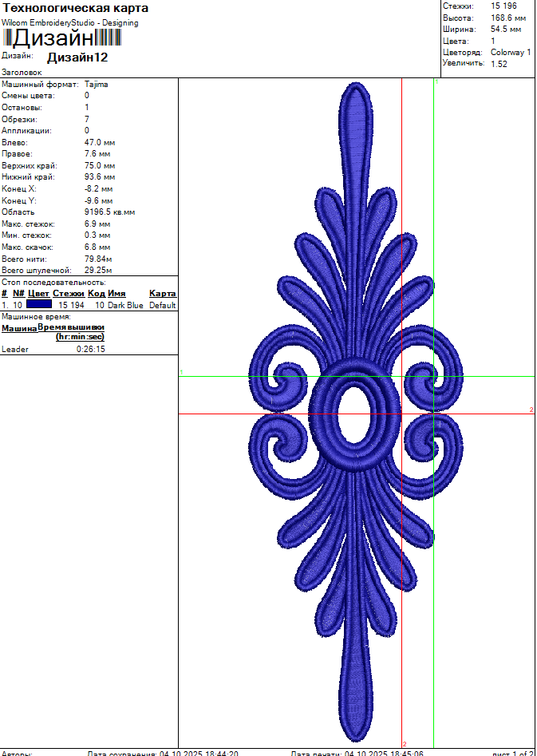Select the Dark Blue thread name
537x756 pixels.
point(125,305)
